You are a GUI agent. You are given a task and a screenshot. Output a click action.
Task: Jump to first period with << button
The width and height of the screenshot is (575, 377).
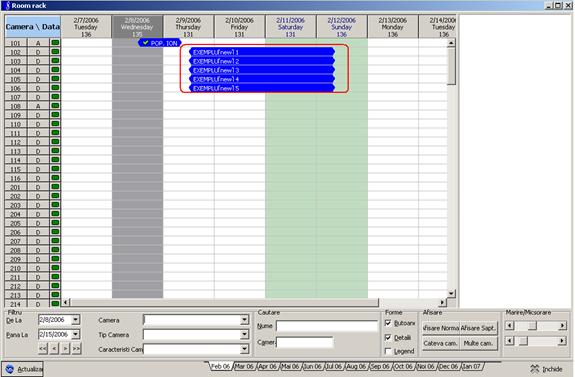[43, 348]
